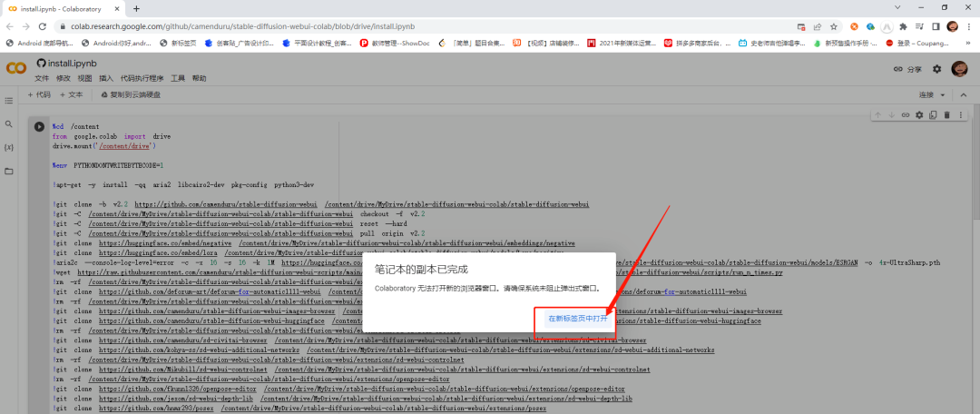Open the 拼多多商家后台 bookmark

tap(698, 44)
